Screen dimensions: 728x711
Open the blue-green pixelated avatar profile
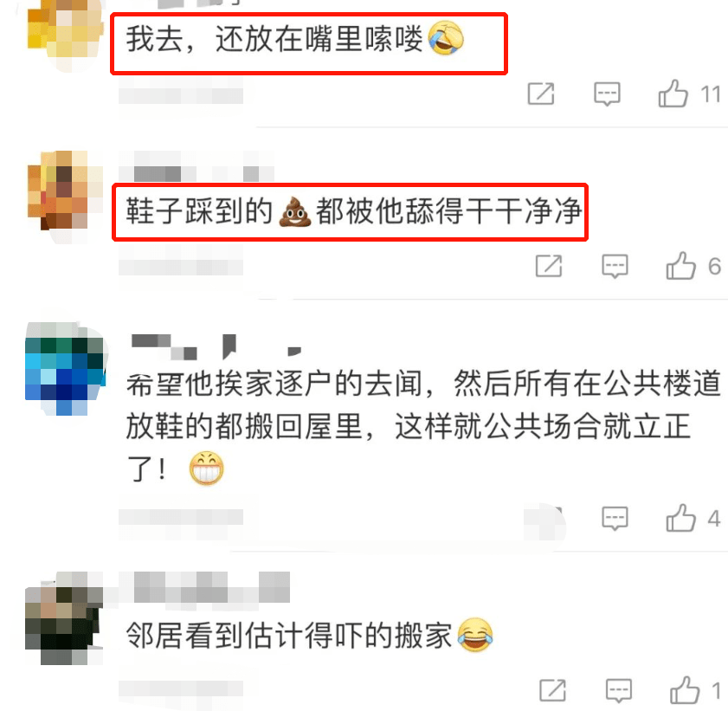click(x=65, y=368)
